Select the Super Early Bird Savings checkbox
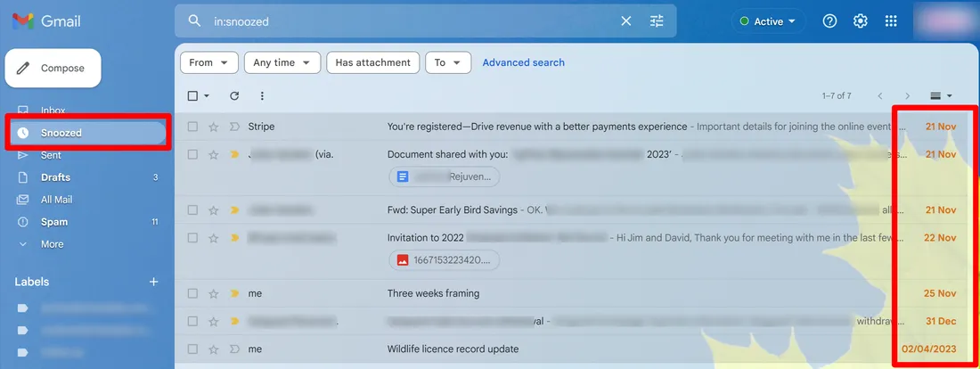The height and width of the screenshot is (369, 980). click(x=192, y=210)
